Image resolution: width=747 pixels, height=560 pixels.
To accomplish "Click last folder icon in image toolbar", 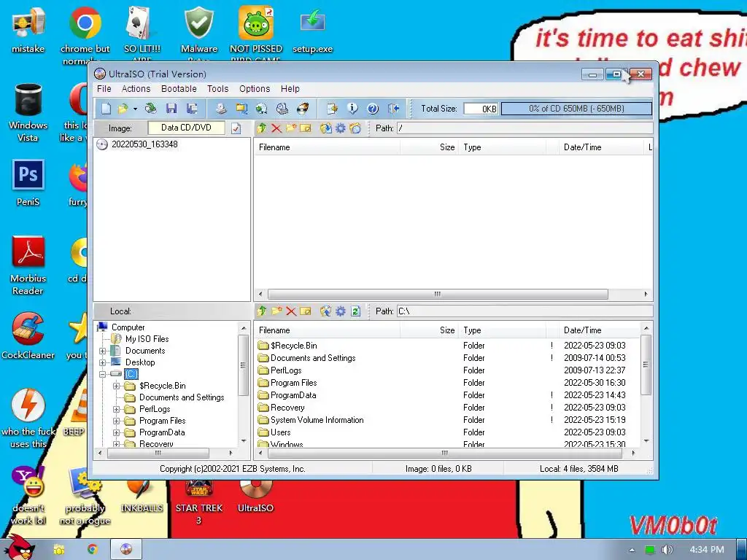I will pyautogui.click(x=355, y=128).
